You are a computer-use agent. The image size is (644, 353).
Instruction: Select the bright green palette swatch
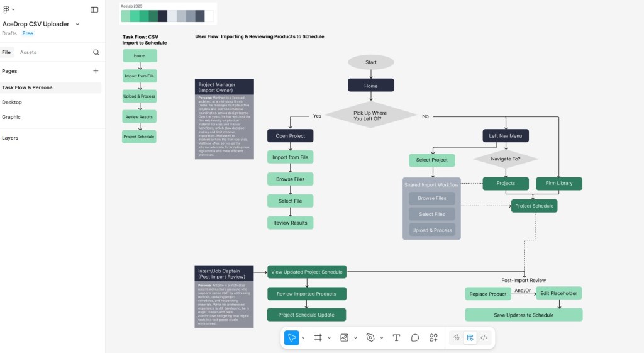coord(135,16)
